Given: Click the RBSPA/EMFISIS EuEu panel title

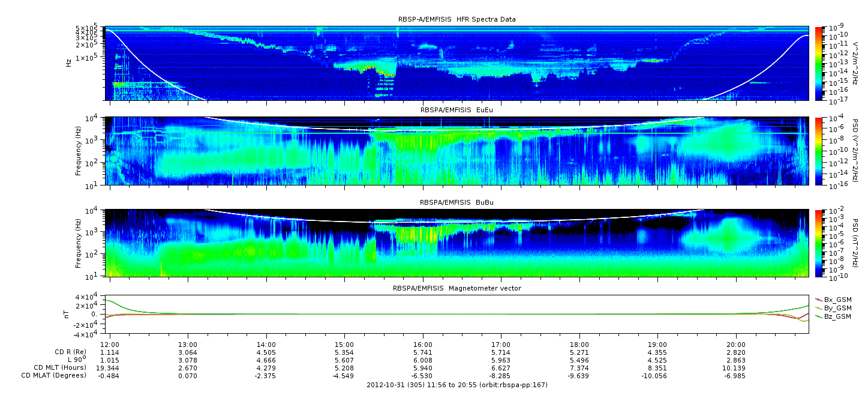Looking at the screenshot, I should pos(456,110).
